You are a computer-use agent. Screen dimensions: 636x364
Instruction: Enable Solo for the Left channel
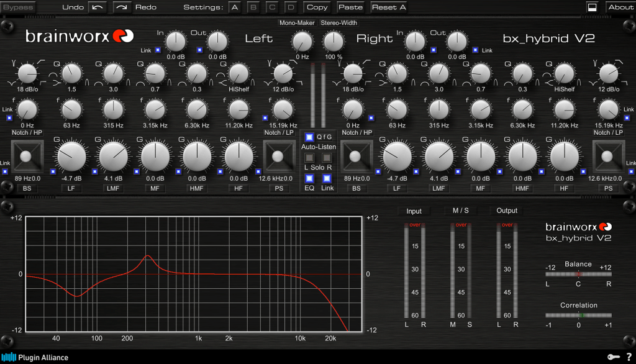point(310,158)
